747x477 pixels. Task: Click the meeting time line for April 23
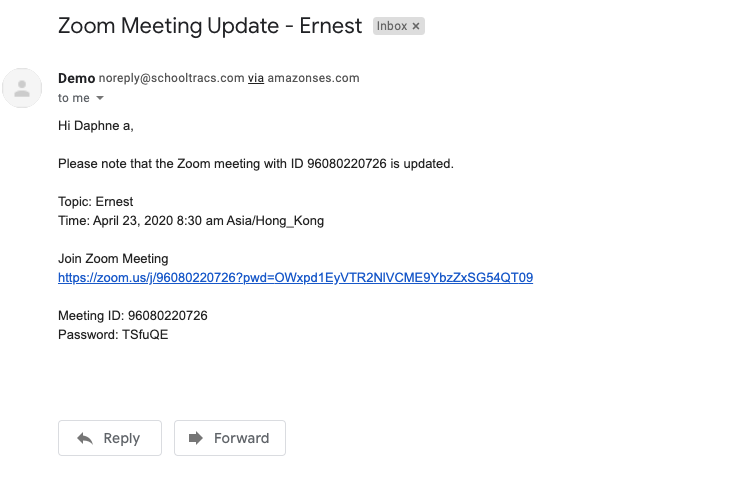point(191,220)
